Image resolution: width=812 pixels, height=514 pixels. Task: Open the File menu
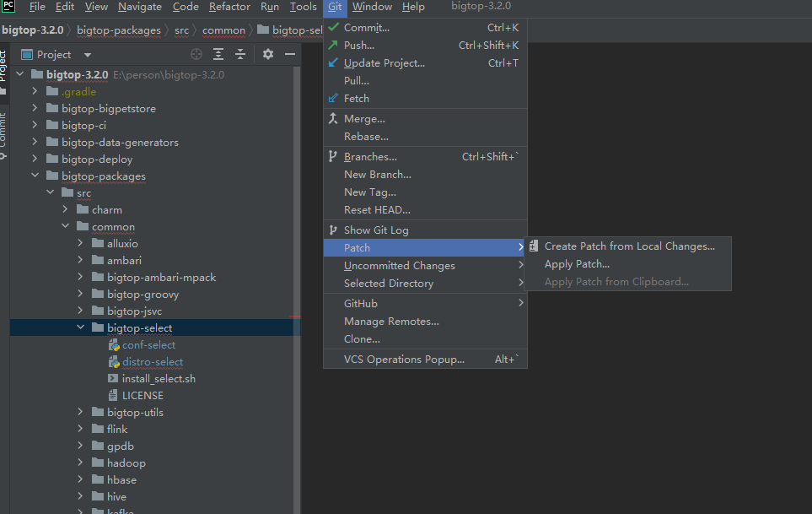pyautogui.click(x=37, y=6)
